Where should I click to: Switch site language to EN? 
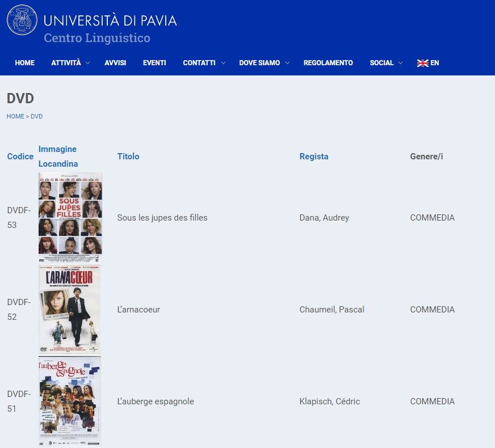click(435, 63)
